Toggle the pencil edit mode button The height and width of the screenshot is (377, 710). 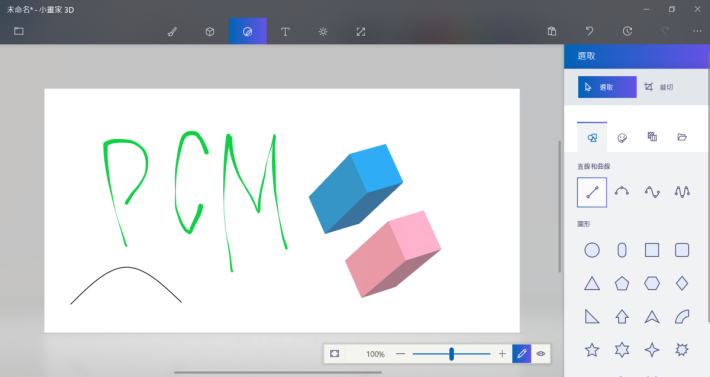coord(522,354)
